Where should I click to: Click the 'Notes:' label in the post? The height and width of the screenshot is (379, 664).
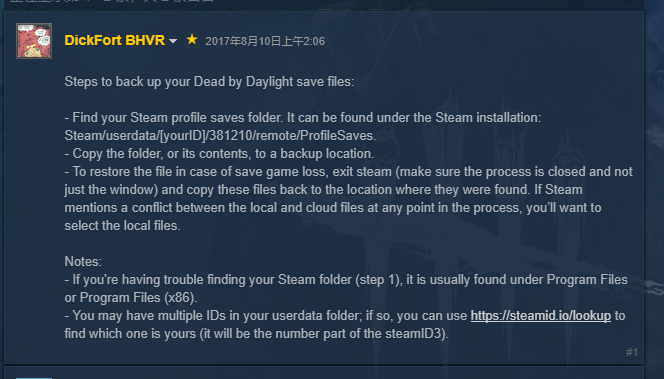click(83, 262)
